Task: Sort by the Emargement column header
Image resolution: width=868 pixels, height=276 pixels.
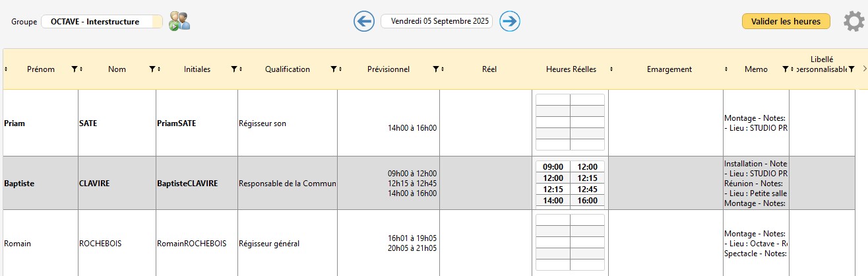Action: (x=669, y=69)
